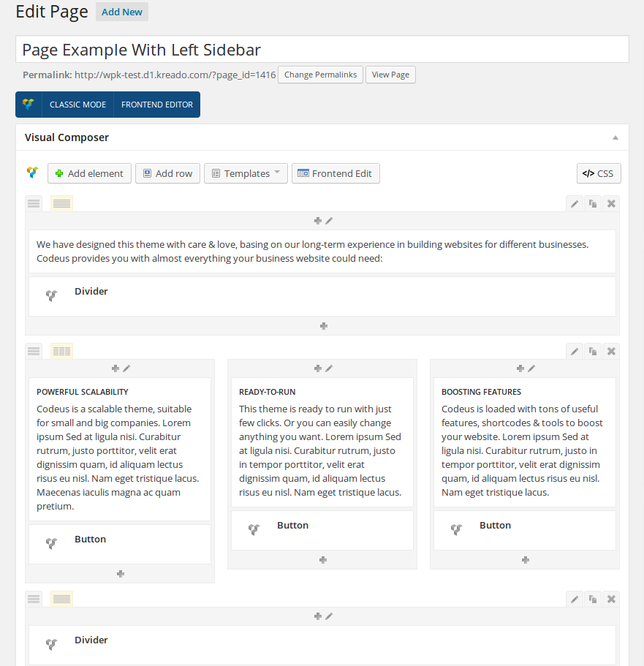Click the View Page button

[390, 75]
